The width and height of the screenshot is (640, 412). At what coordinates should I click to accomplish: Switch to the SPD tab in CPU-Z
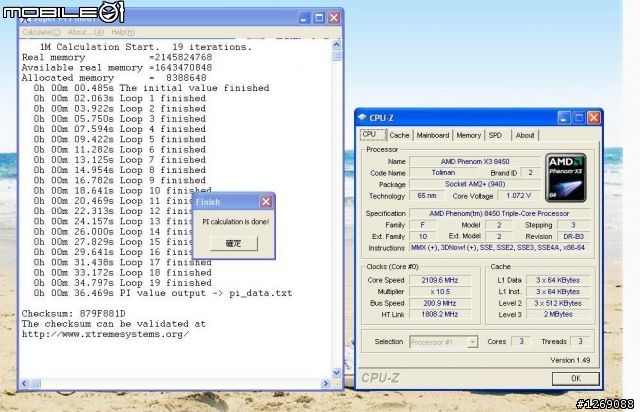495,135
